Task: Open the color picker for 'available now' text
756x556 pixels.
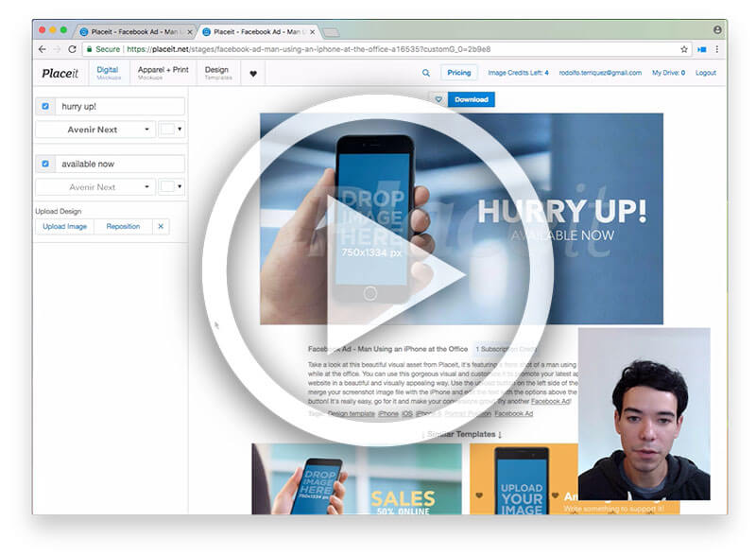Action: coord(172,187)
